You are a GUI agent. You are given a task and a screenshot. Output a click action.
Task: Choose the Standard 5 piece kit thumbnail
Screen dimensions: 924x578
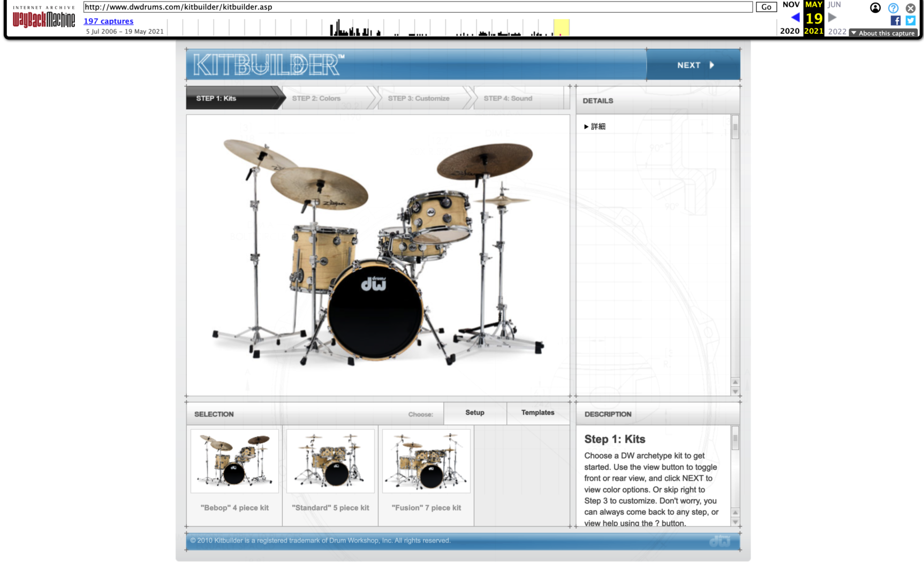(330, 461)
